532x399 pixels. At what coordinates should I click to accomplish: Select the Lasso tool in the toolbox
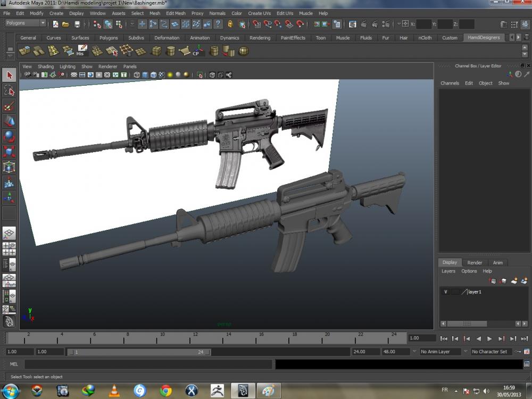tap(9, 90)
